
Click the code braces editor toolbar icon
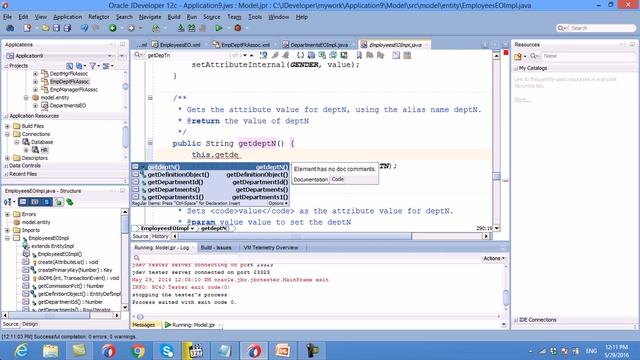300,55
